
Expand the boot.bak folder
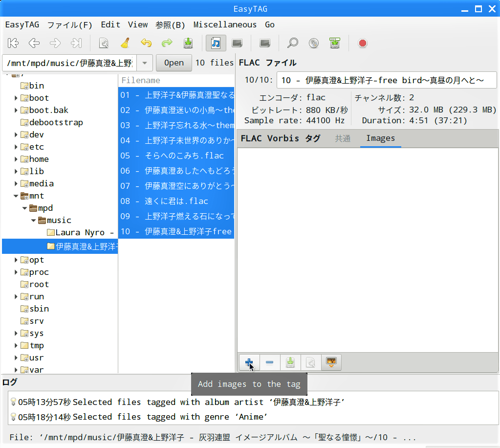(16, 111)
